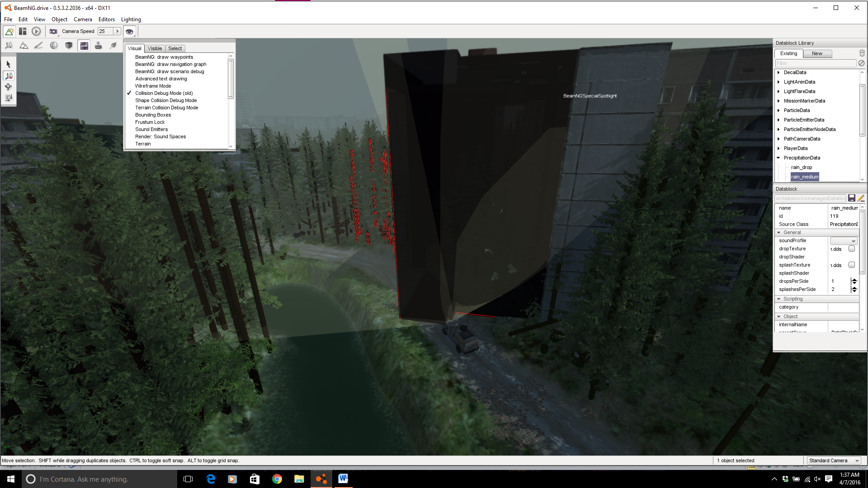Image resolution: width=868 pixels, height=488 pixels.
Task: Expand the LightAnimData tree node
Action: pos(778,82)
